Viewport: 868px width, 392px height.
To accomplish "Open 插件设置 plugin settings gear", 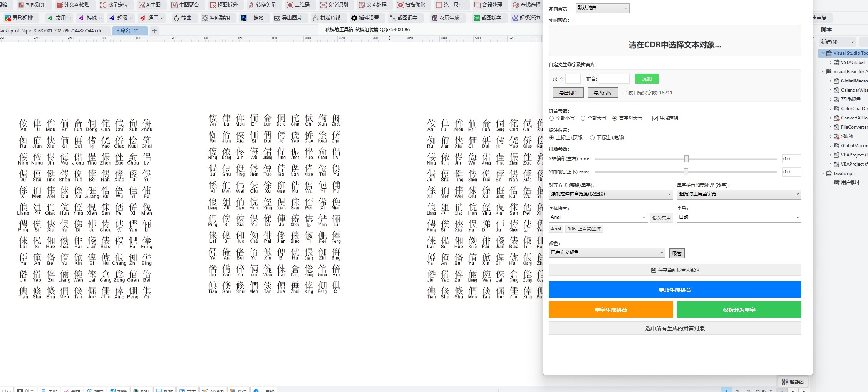I will [x=365, y=18].
